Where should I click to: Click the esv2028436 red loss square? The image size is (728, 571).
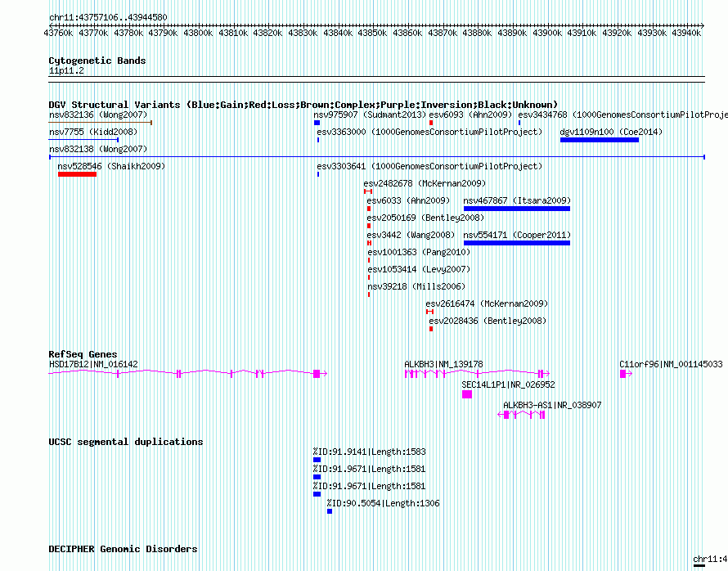[x=431, y=329]
